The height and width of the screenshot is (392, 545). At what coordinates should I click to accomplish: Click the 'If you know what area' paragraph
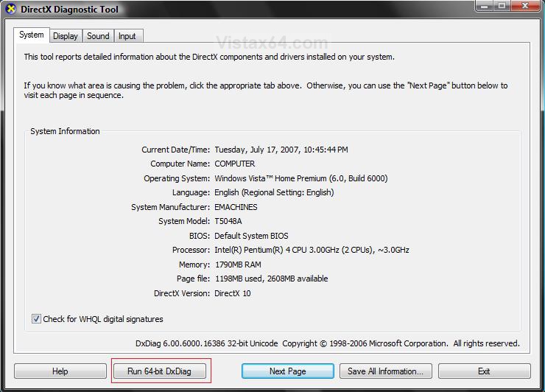coord(266,90)
